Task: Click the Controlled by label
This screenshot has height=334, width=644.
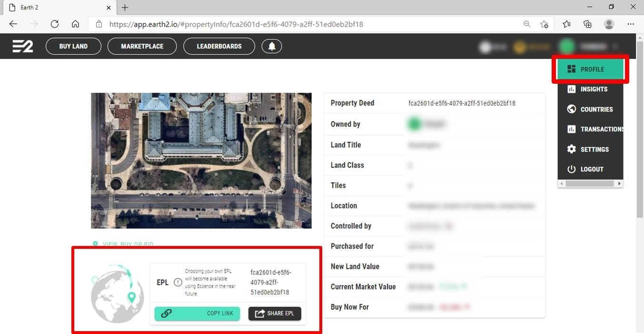Action: [x=351, y=226]
